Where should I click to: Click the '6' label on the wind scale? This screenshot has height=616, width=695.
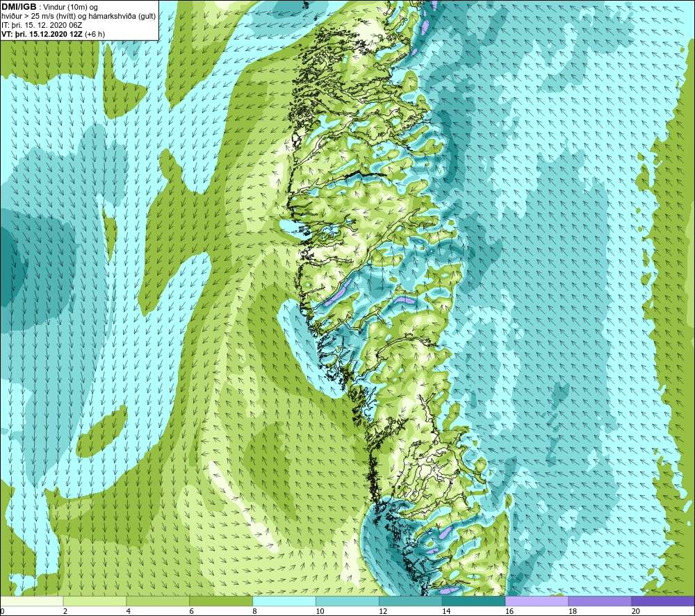(x=192, y=611)
